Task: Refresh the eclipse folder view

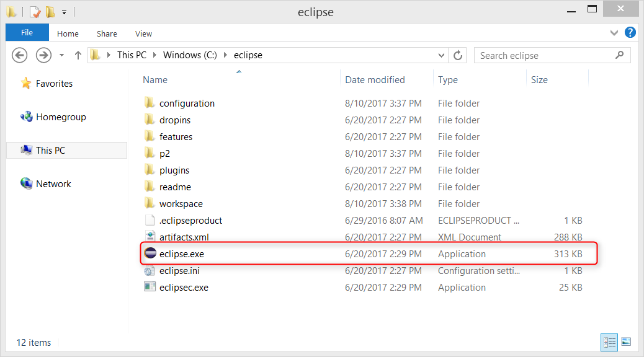Action: [x=458, y=55]
